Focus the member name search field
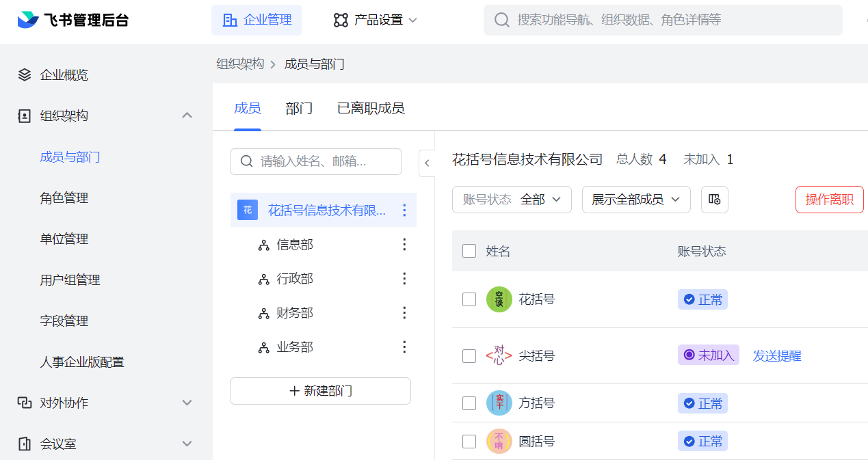868x460 pixels. 321,162
